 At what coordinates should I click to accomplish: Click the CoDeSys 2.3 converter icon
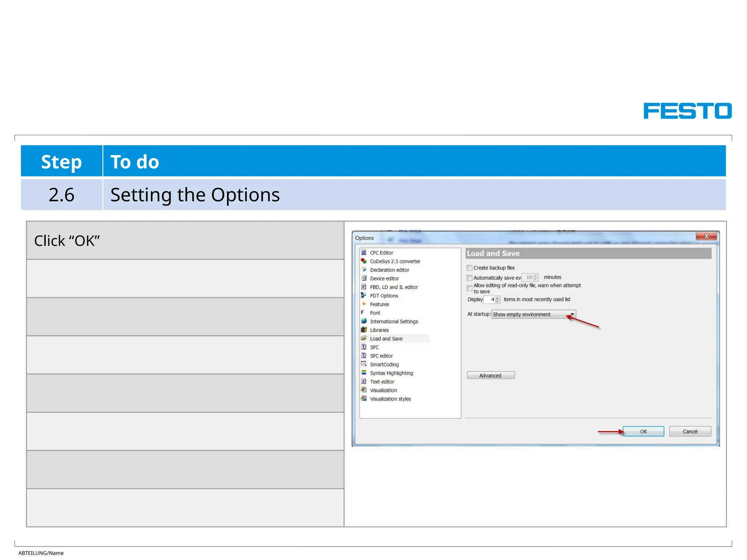[364, 261]
